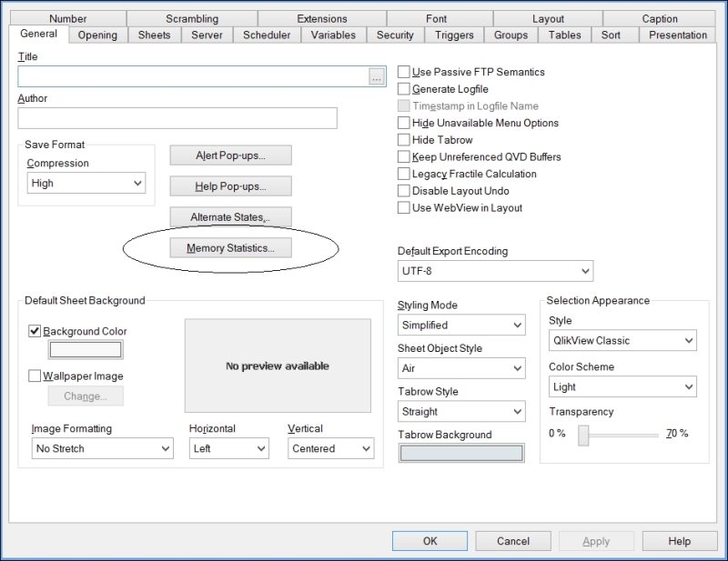Click the Background Color swatch
This screenshot has height=561, width=728.
point(86,349)
